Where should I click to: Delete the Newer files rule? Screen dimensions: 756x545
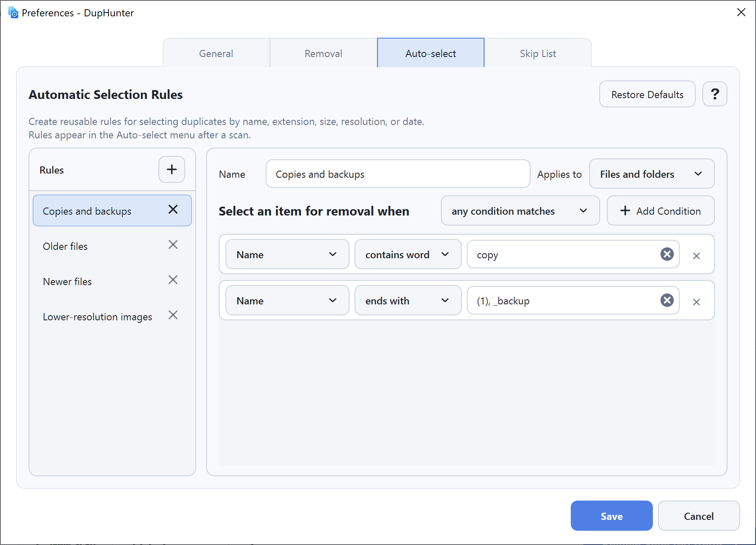point(173,280)
